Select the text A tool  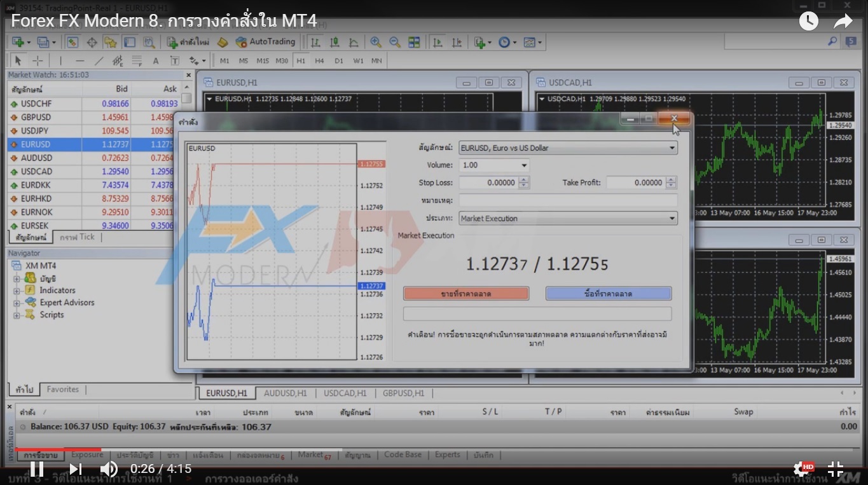pos(156,61)
